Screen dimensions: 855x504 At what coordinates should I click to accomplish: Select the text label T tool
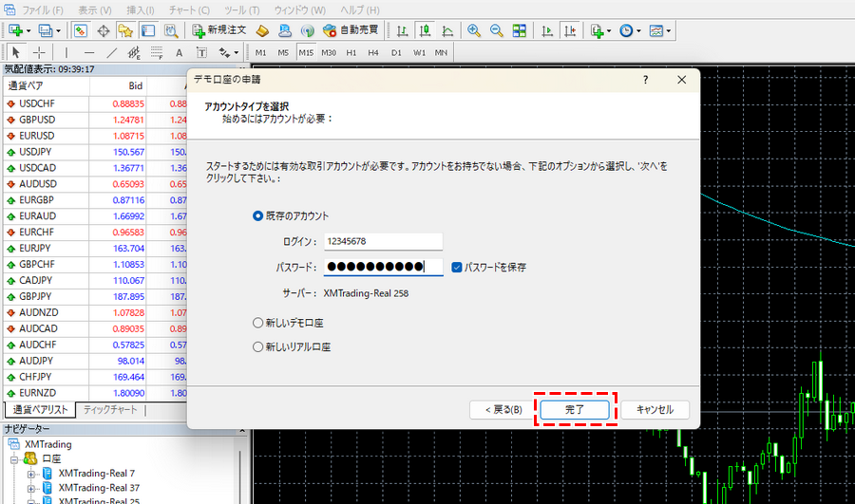[201, 52]
